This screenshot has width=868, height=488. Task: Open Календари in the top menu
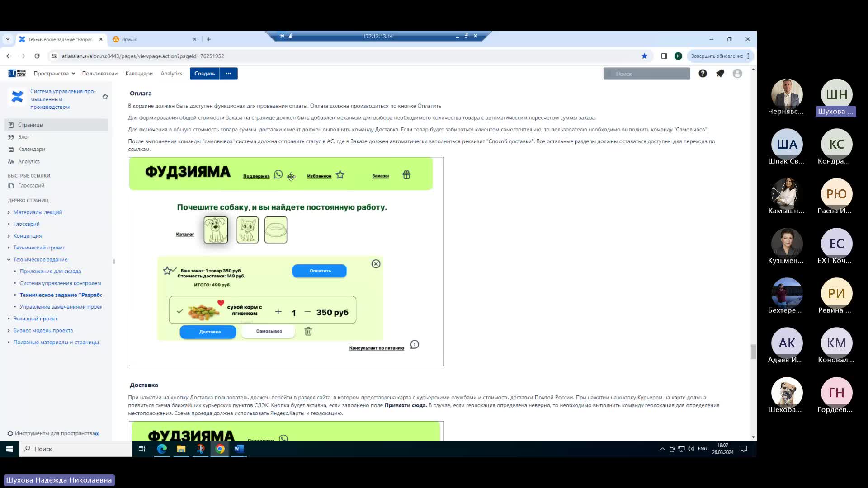139,73
